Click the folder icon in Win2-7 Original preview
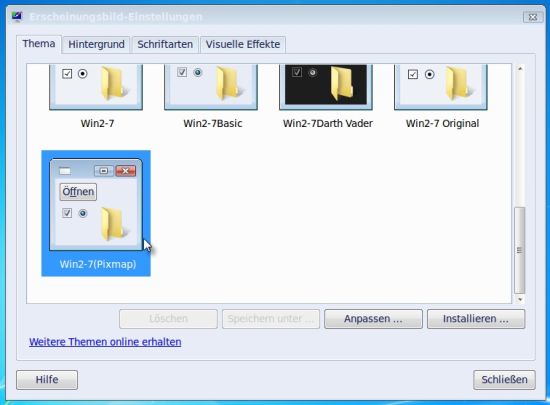The image size is (550, 405). point(459,83)
